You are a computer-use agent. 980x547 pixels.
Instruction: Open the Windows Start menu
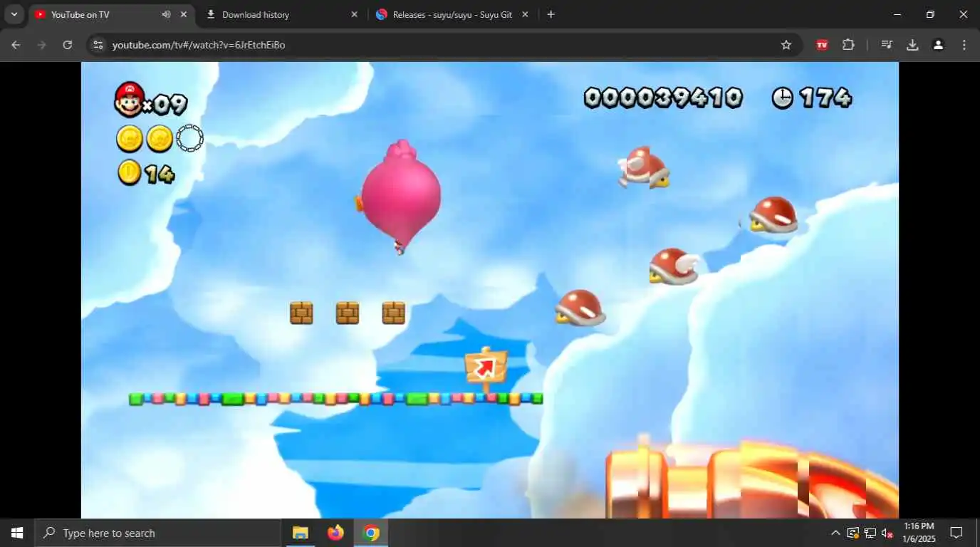pyautogui.click(x=17, y=533)
